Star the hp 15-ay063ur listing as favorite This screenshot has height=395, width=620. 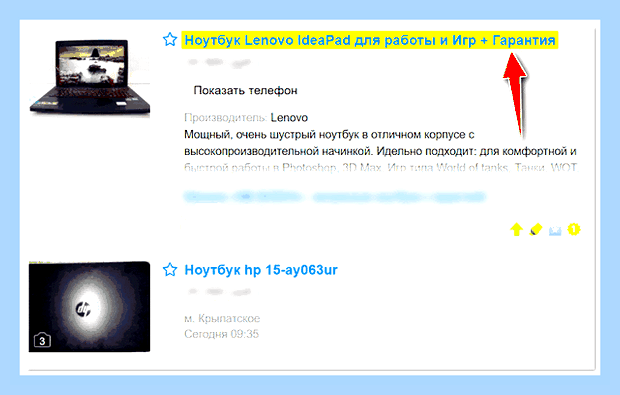pyautogui.click(x=170, y=270)
